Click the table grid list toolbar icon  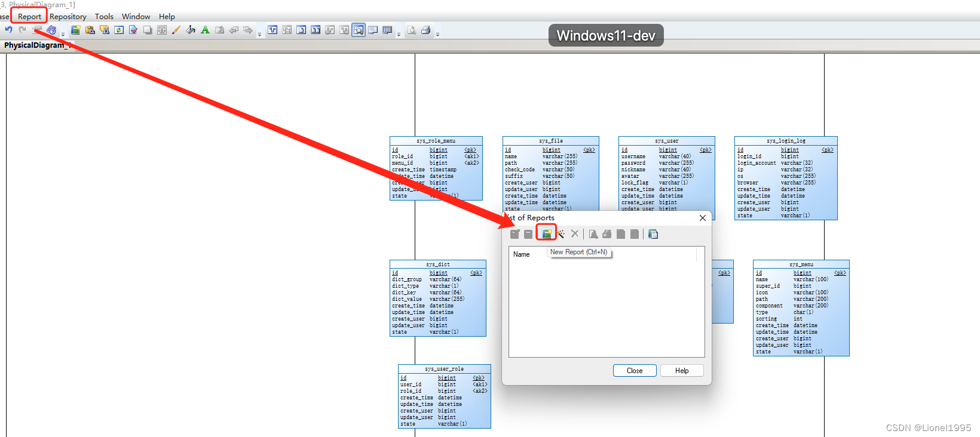click(x=387, y=30)
